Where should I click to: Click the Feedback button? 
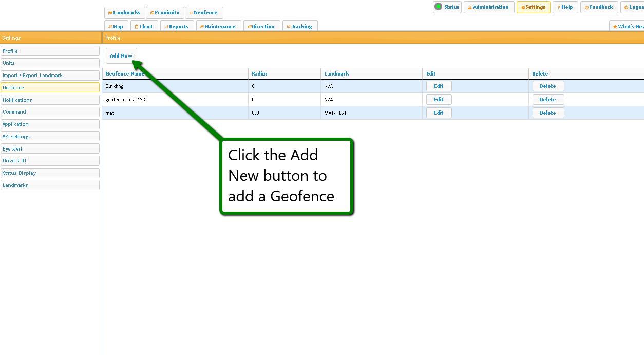pos(599,7)
